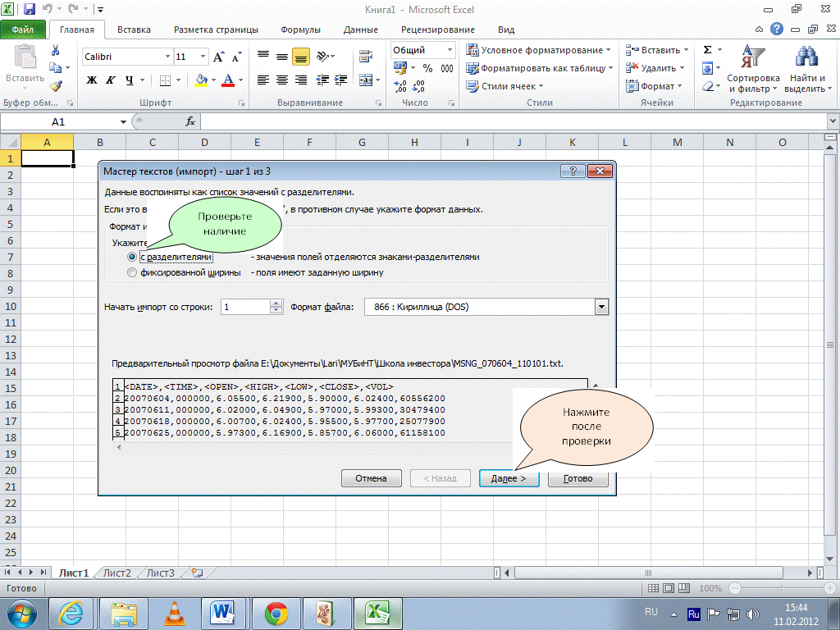Open the Данные ribbon tab
The image size is (840, 630).
coord(361,30)
